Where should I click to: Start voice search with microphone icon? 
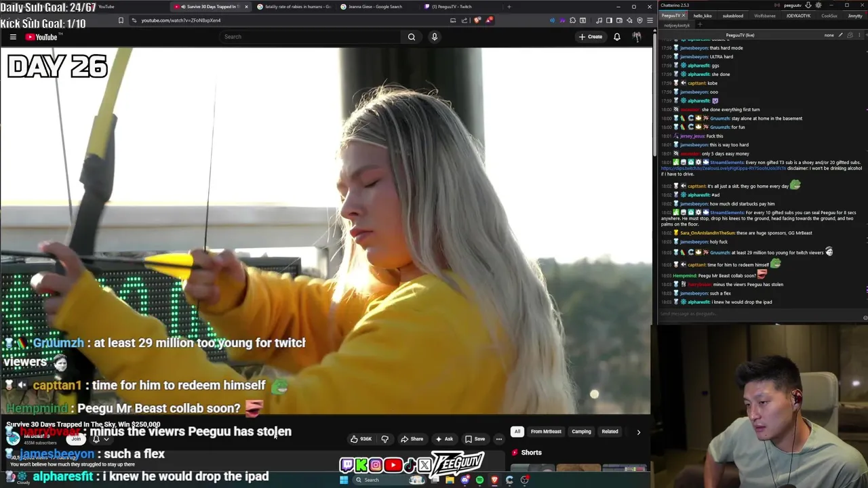pos(435,37)
